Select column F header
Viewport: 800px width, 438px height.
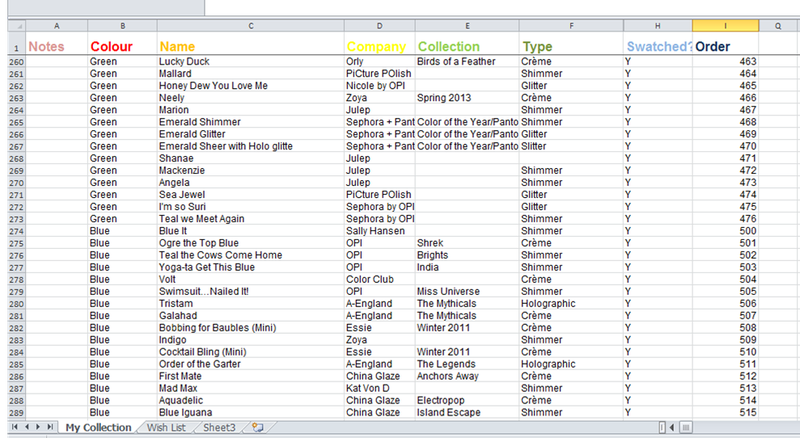(571, 26)
